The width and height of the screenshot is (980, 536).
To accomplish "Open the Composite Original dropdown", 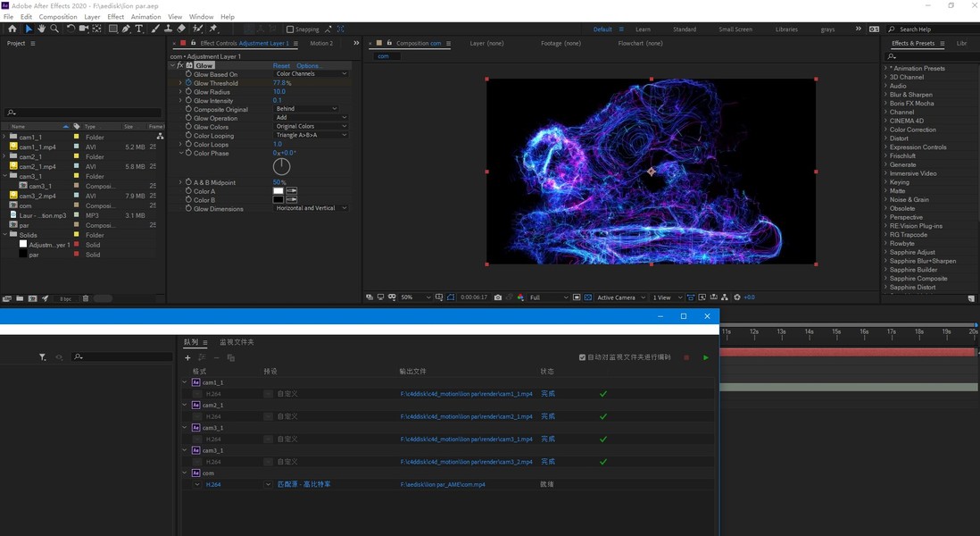I will (306, 109).
